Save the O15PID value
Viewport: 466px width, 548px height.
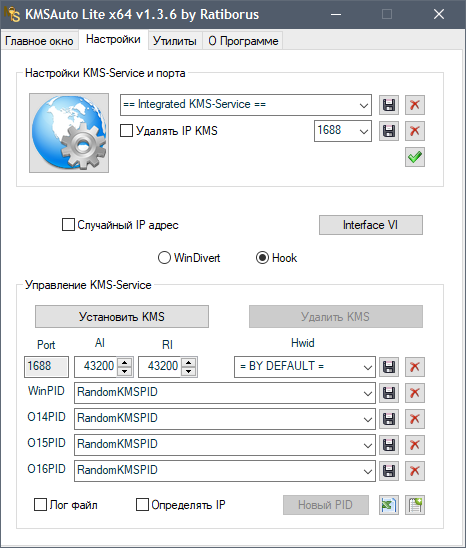click(x=389, y=445)
